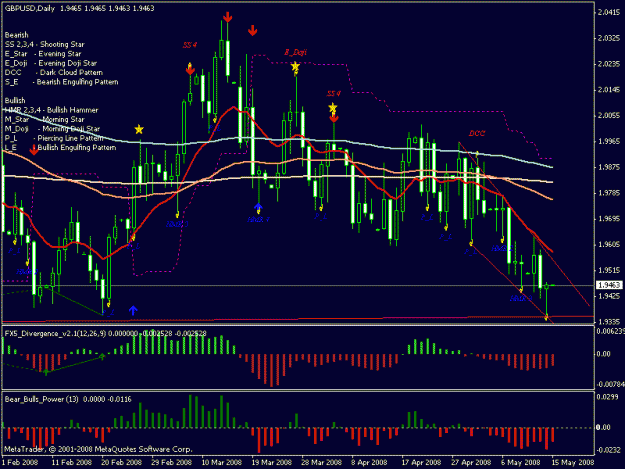Click the 1.9605 price axis label

pos(609,244)
